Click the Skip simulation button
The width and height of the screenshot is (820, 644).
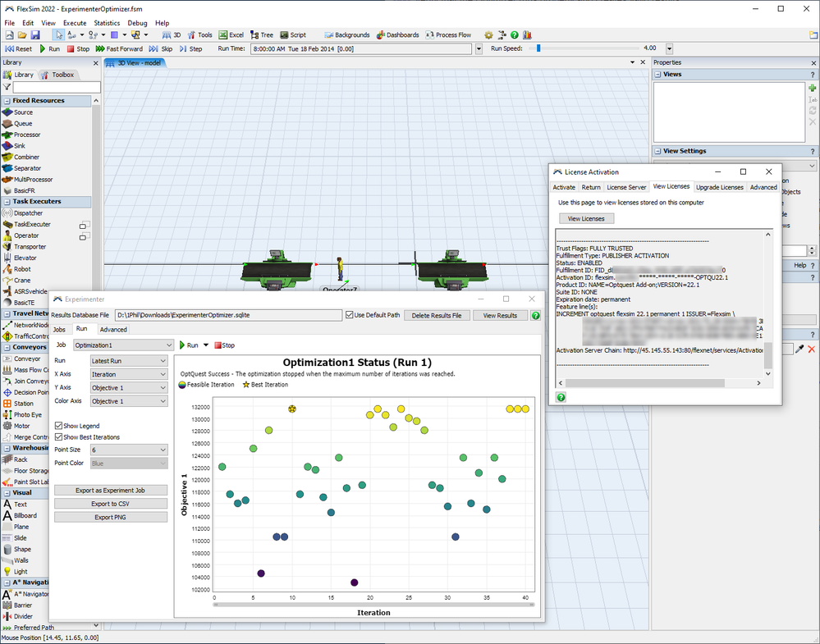point(161,48)
